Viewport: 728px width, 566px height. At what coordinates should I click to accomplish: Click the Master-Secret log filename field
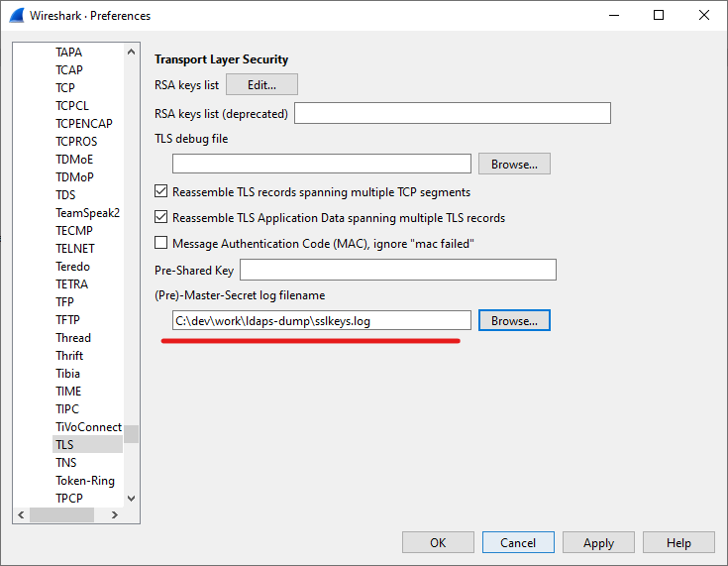pos(321,321)
